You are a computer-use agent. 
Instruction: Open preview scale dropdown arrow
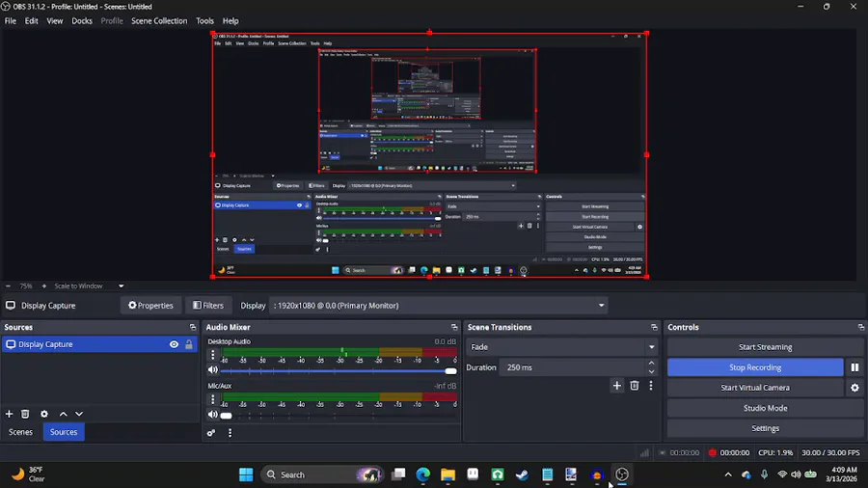click(121, 286)
